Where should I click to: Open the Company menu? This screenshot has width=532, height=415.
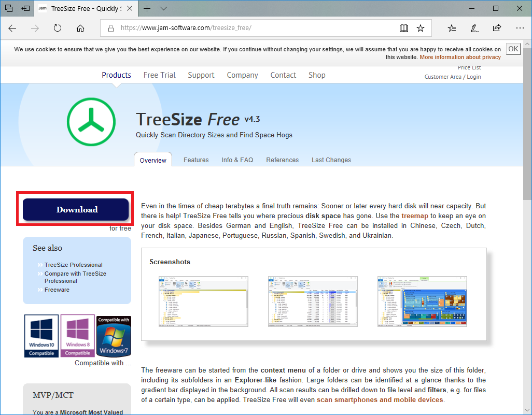pyautogui.click(x=242, y=75)
